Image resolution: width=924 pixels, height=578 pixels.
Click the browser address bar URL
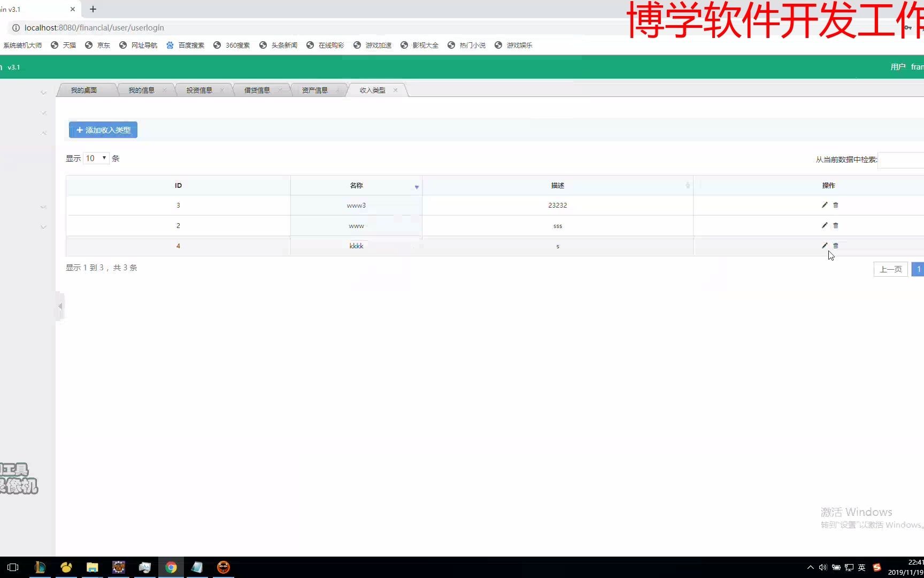[94, 28]
